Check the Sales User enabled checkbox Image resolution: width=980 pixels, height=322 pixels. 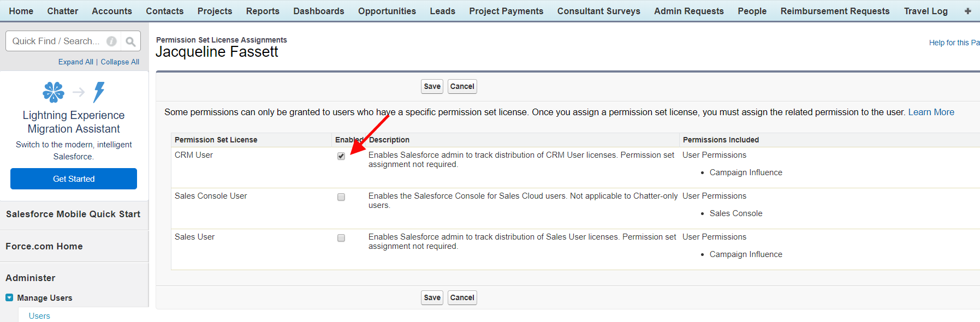point(341,238)
